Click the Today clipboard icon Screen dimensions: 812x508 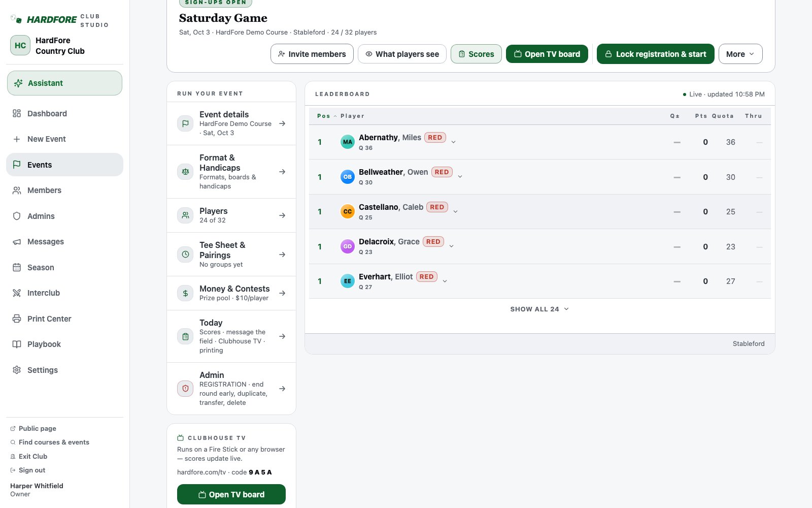point(185,336)
